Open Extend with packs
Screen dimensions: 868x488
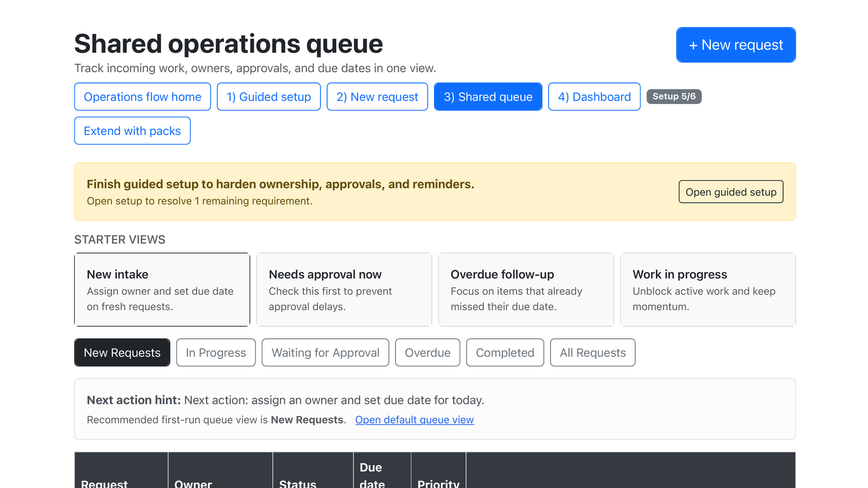click(132, 131)
